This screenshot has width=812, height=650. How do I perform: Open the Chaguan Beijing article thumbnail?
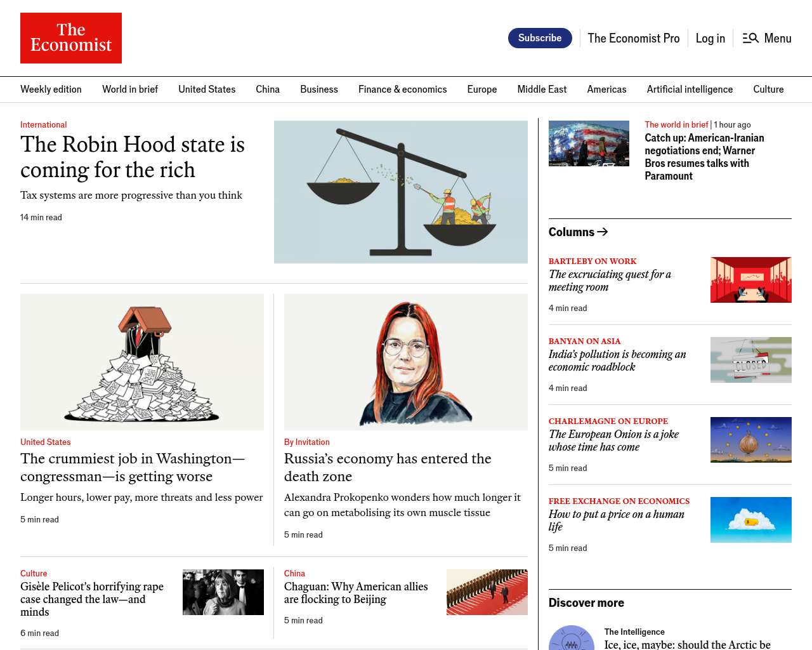point(487,592)
